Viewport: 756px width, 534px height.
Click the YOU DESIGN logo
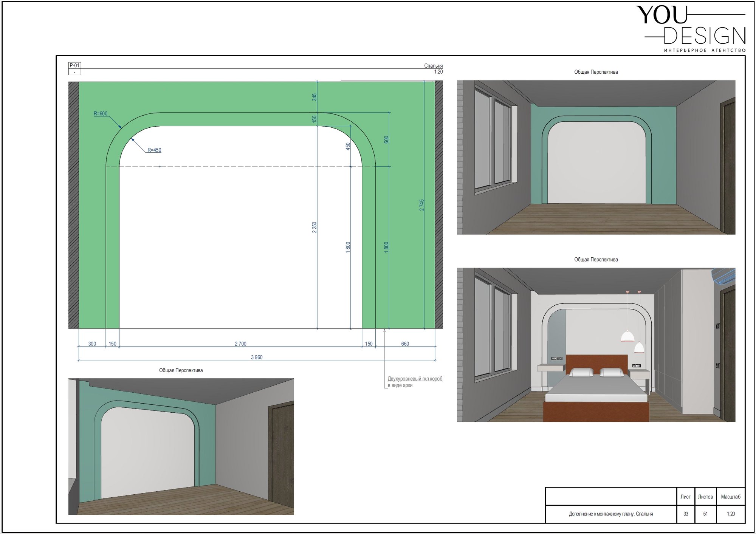(691, 29)
